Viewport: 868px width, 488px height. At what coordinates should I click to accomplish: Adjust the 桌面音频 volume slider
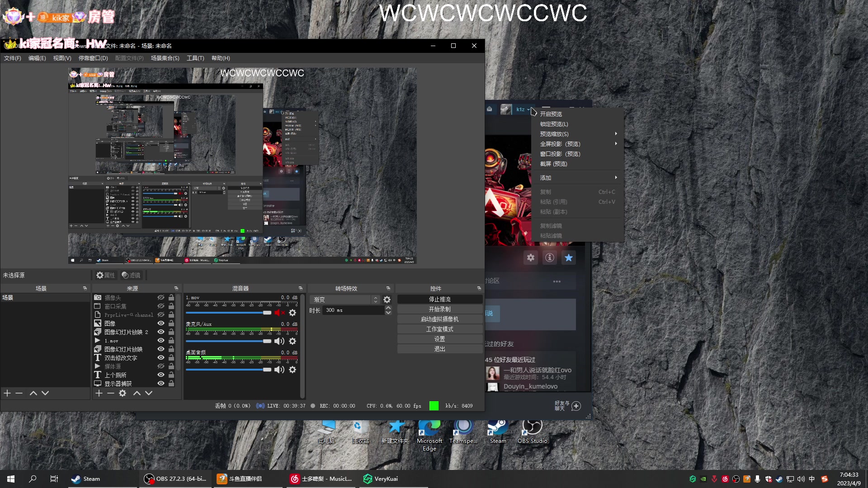coord(229,370)
